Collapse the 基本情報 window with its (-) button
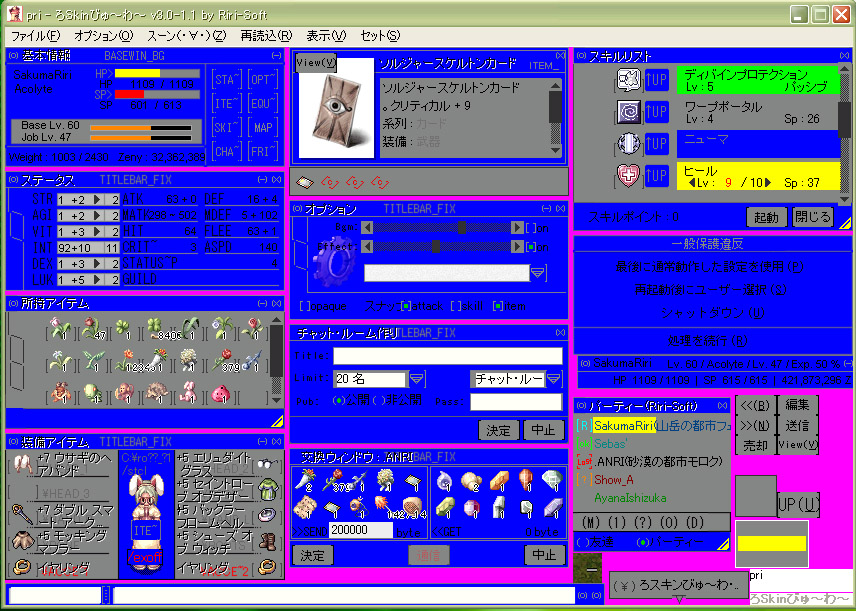Screen dimensions: 856x611 point(276,56)
